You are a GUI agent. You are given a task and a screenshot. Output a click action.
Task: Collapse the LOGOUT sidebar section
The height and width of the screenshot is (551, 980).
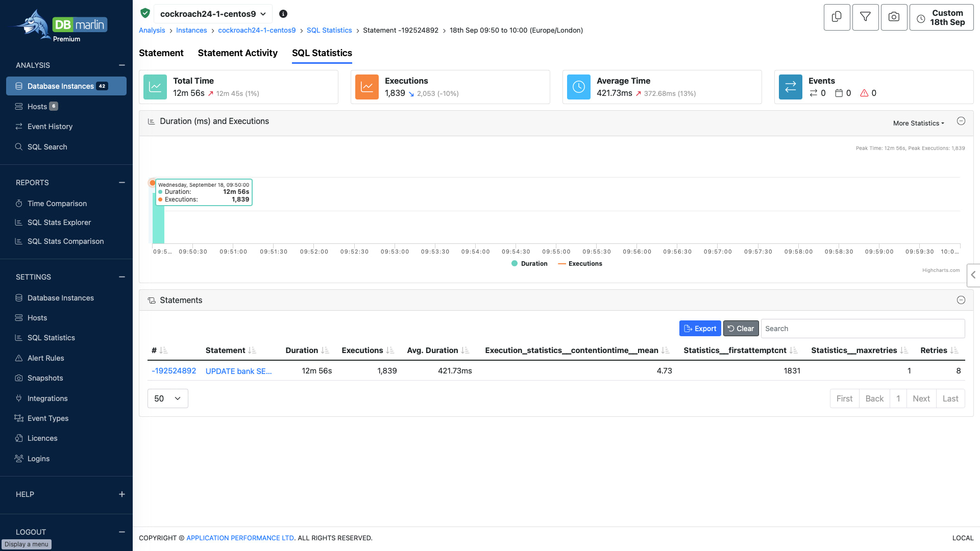(x=122, y=532)
